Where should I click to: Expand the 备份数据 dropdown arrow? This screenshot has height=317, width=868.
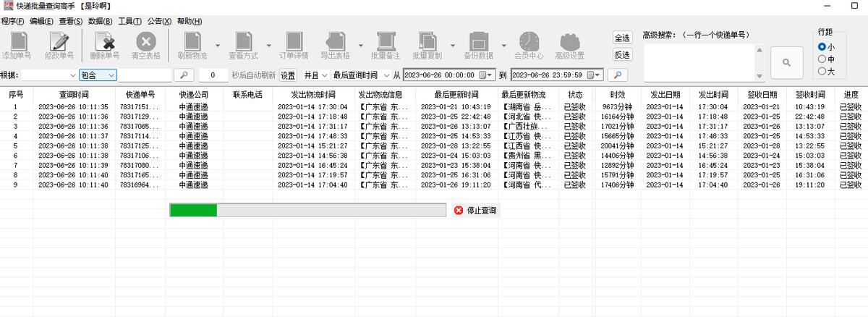[x=503, y=46]
